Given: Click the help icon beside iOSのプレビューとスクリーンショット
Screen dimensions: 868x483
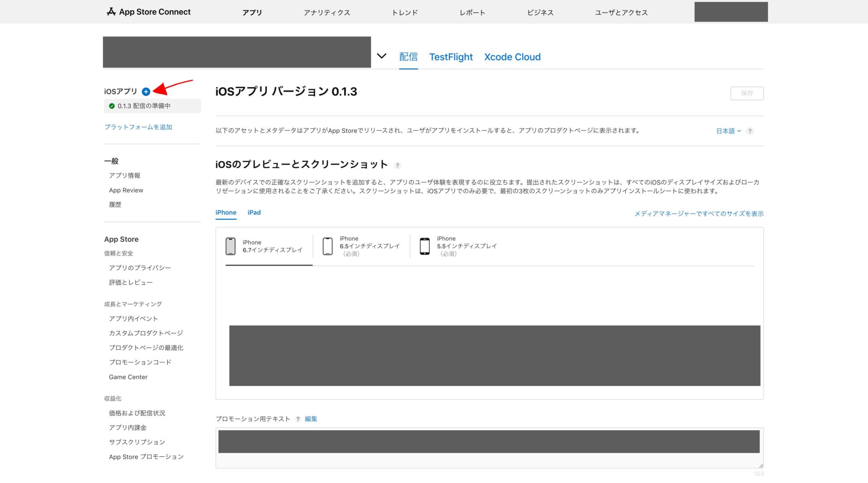Looking at the screenshot, I should coord(397,165).
